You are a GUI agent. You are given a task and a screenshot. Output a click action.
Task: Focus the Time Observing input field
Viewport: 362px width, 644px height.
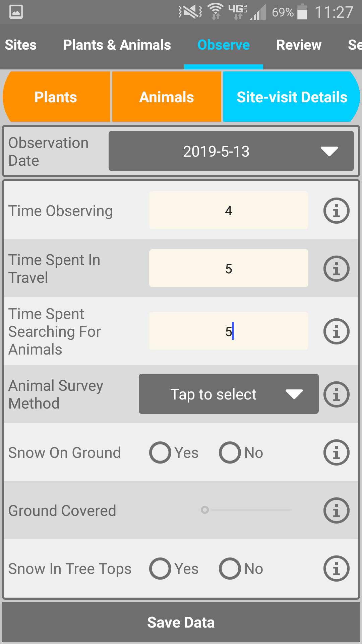click(x=229, y=210)
